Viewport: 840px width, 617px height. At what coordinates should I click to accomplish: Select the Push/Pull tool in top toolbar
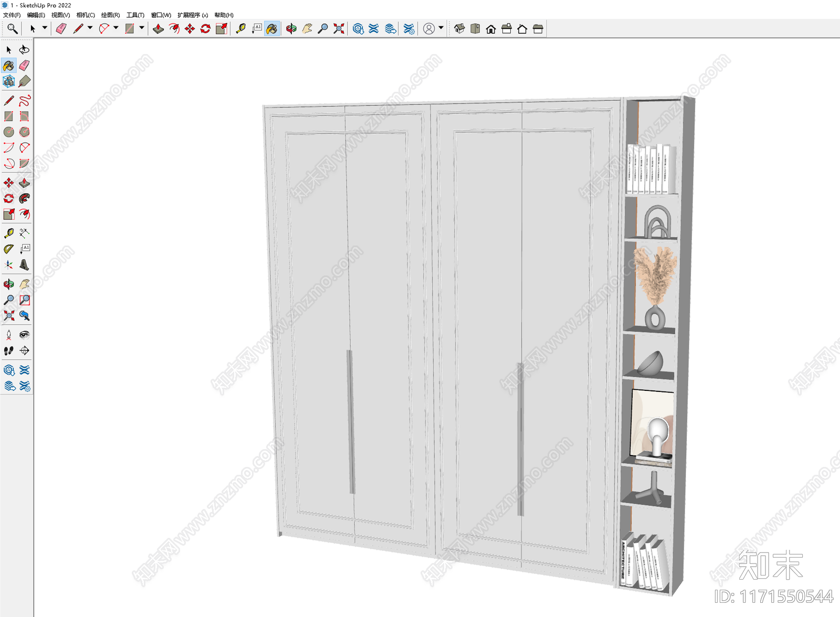coord(159,29)
